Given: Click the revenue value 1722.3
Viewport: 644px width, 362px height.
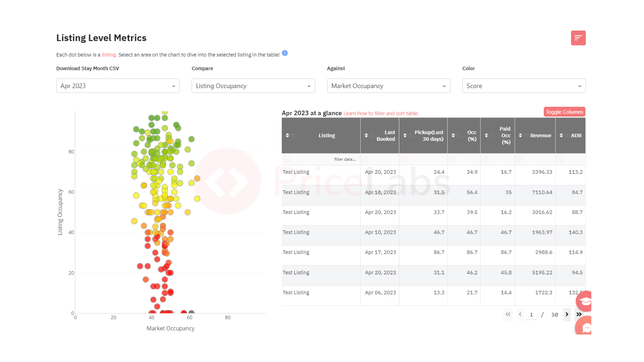Looking at the screenshot, I should tap(544, 292).
